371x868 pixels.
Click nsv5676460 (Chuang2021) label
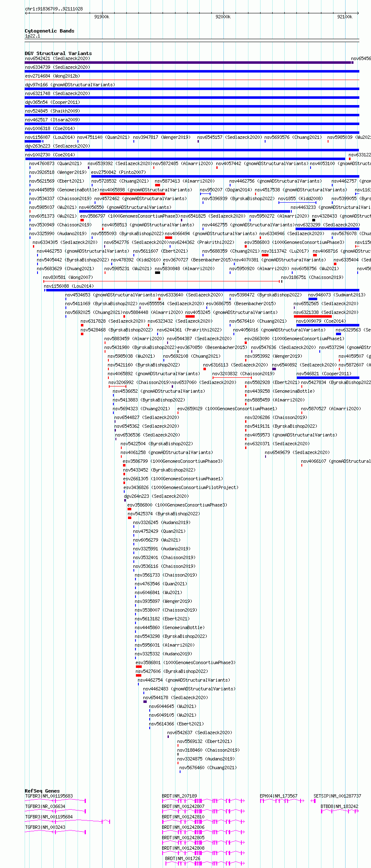point(208,768)
